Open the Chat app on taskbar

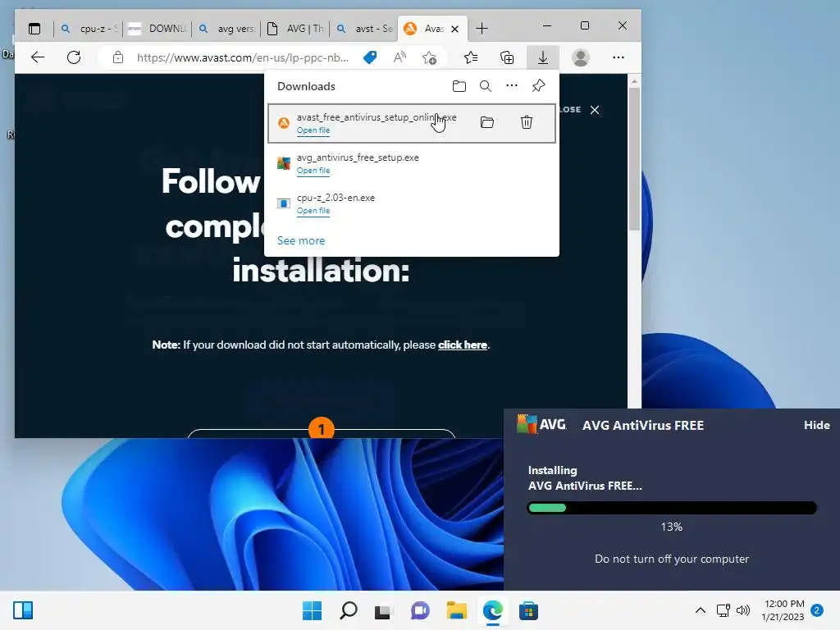click(420, 610)
